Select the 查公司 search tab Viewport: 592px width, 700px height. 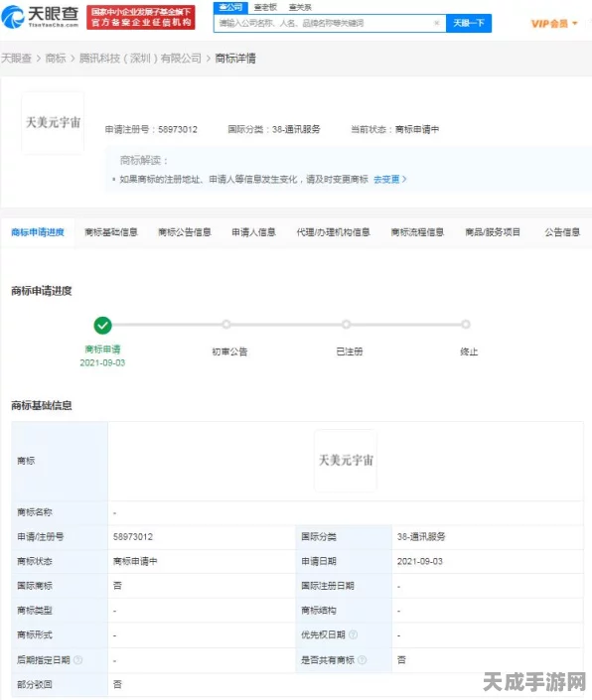[x=230, y=7]
